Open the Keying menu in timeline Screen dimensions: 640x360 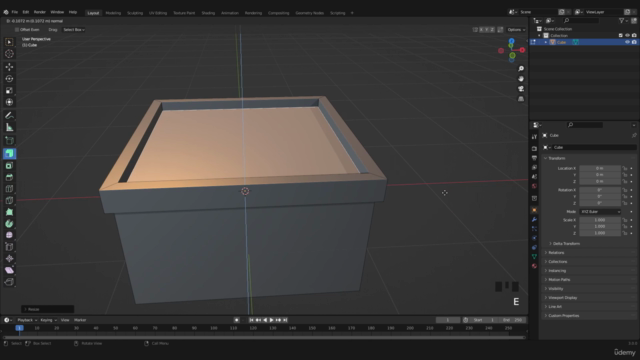[x=48, y=320]
